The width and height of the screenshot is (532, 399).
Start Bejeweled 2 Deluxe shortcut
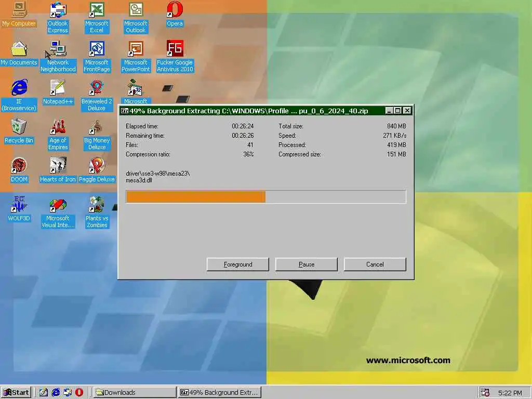97,96
